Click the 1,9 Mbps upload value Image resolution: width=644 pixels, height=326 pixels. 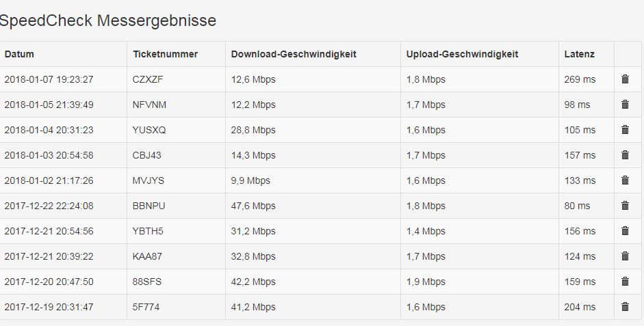(x=426, y=282)
